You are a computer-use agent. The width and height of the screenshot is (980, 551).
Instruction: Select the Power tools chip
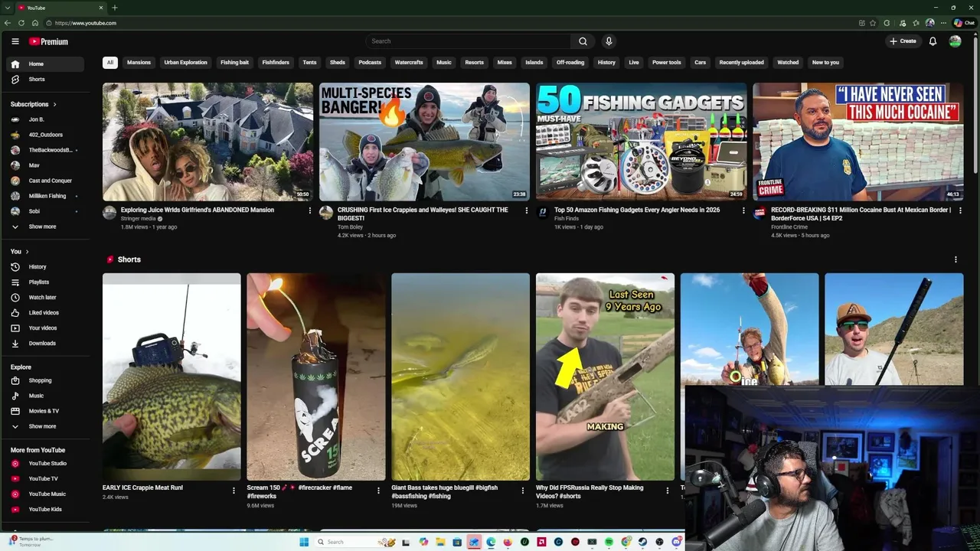[x=666, y=63]
